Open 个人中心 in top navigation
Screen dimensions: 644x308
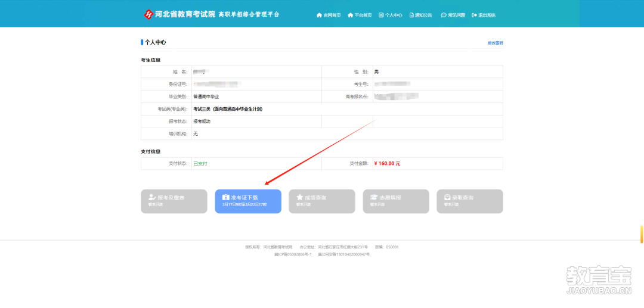tap(394, 15)
